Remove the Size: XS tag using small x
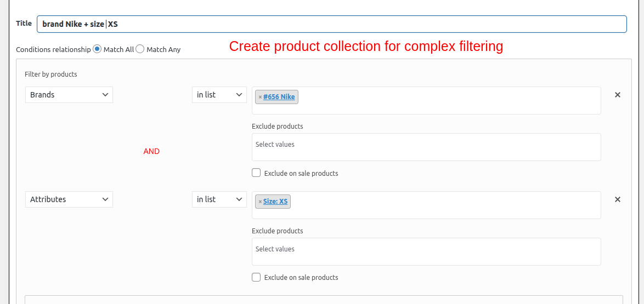Screen dimensions: 644x304 [x=260, y=202]
